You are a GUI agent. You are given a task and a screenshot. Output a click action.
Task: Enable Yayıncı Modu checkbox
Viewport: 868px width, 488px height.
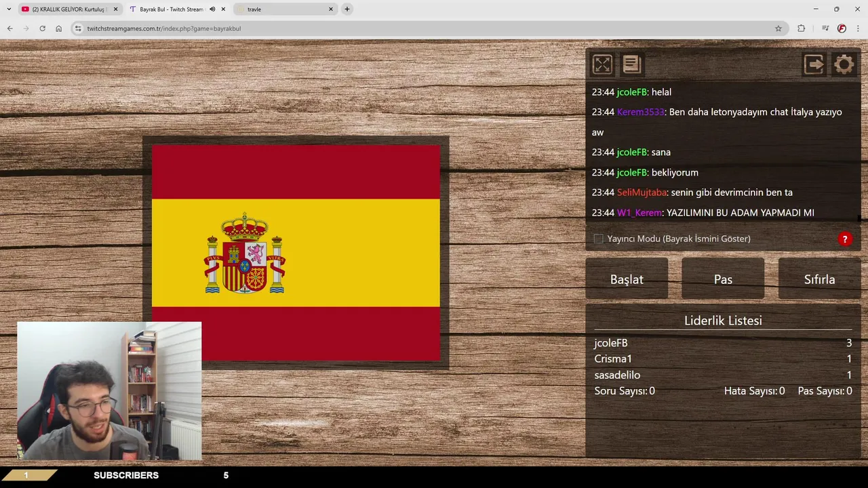click(x=598, y=239)
